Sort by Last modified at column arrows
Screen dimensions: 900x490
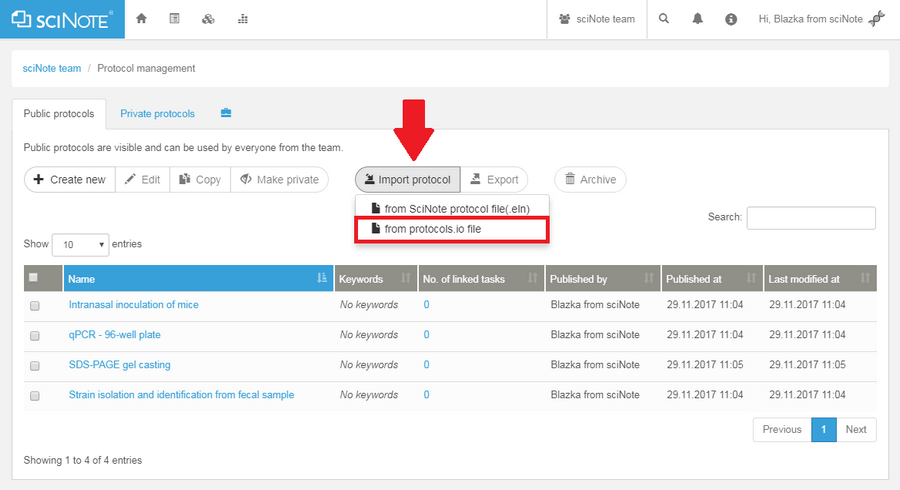click(x=865, y=278)
